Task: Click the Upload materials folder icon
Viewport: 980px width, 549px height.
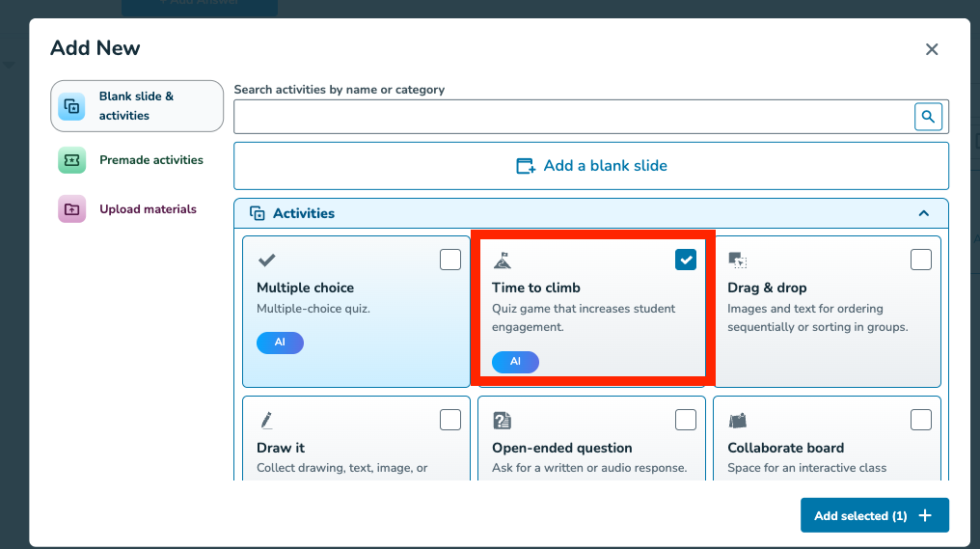Action: click(72, 209)
